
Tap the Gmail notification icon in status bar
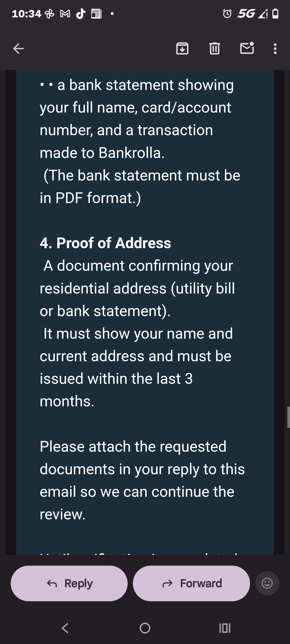pyautogui.click(x=65, y=14)
